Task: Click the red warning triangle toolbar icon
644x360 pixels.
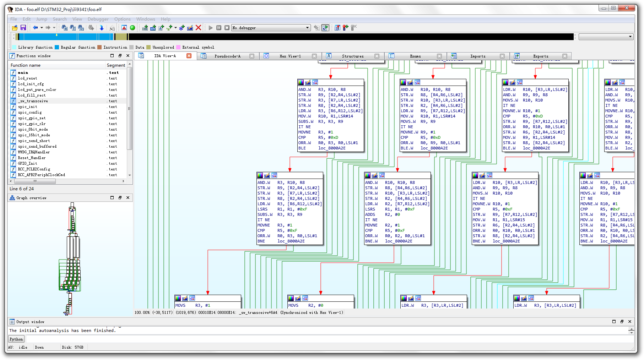Action: pos(124,28)
